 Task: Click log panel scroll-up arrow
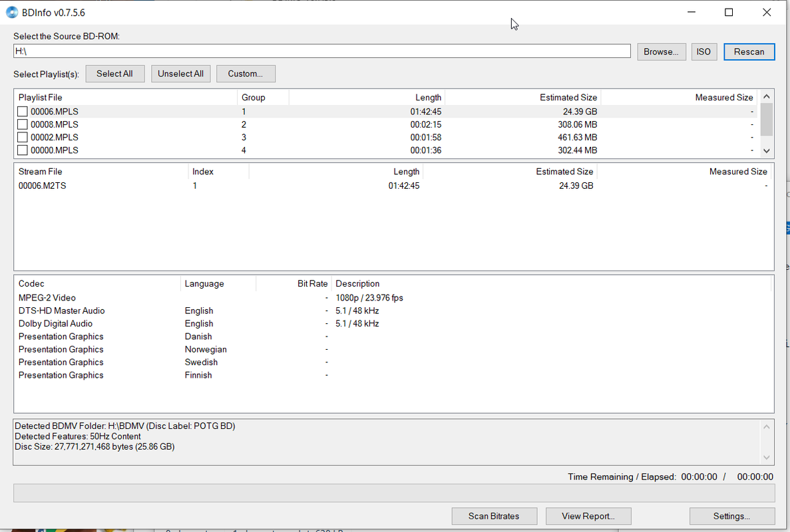pos(766,427)
